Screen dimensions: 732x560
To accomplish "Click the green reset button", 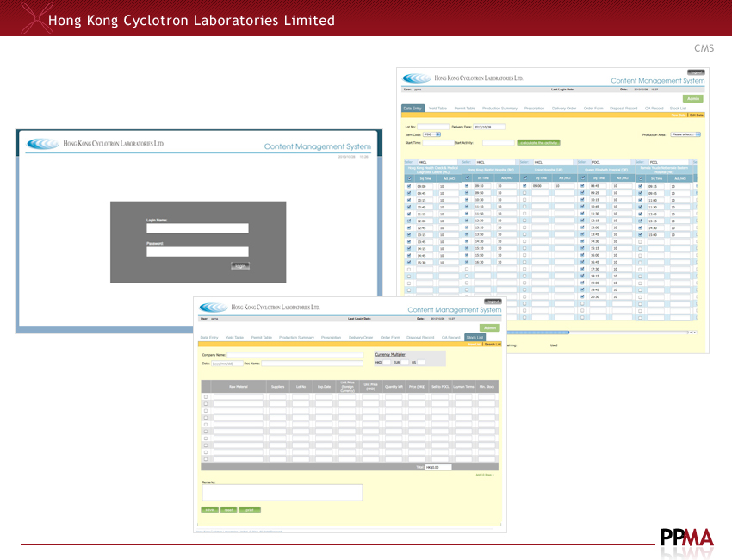I will [229, 510].
